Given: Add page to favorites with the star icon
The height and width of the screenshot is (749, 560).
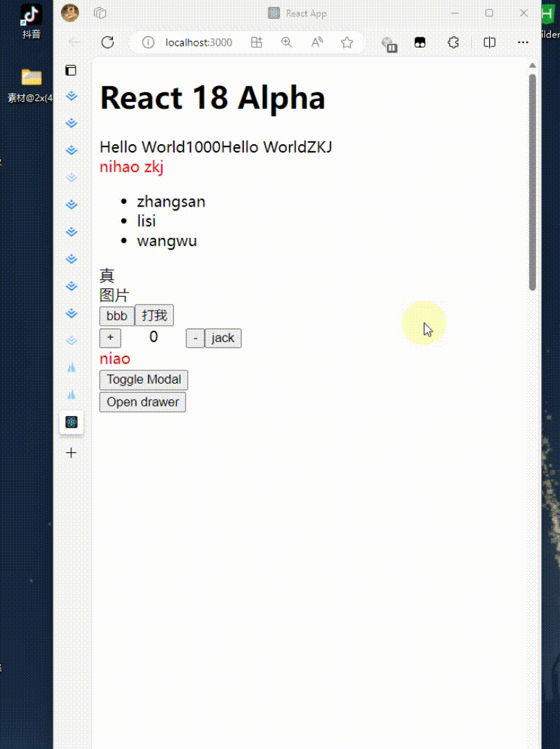Looking at the screenshot, I should coord(347,42).
